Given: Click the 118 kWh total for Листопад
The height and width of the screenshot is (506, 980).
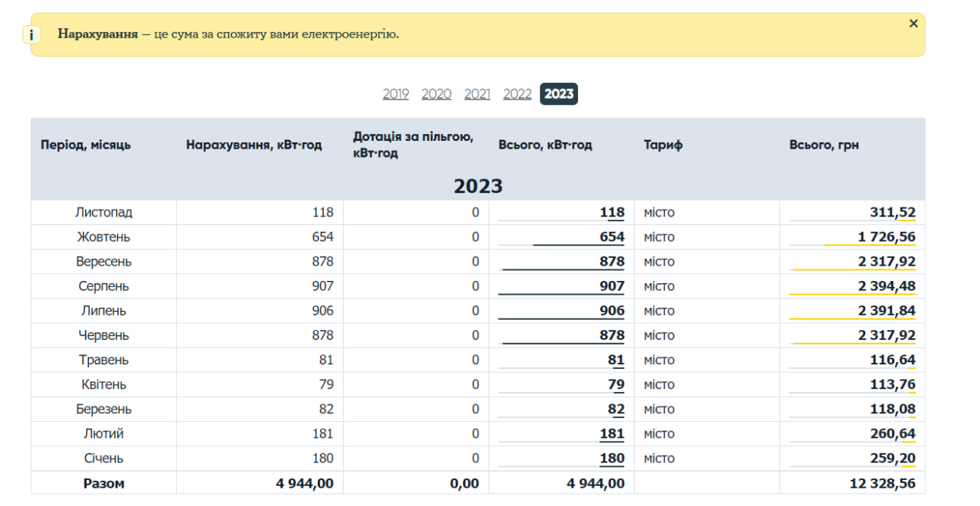Looking at the screenshot, I should 612,213.
